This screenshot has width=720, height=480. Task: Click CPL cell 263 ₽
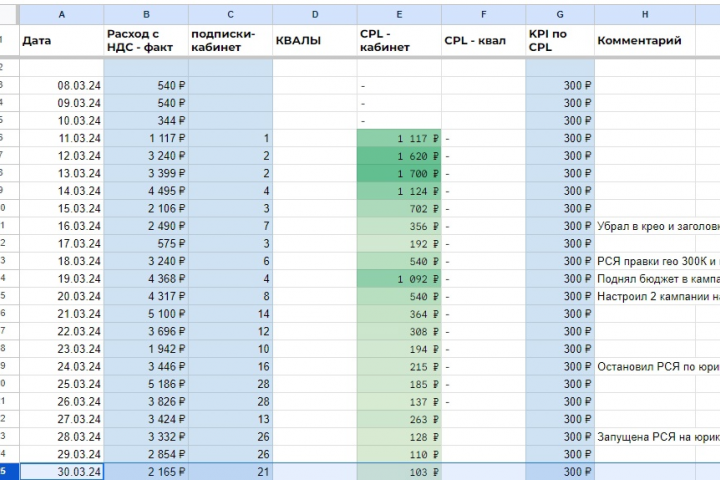pyautogui.click(x=399, y=419)
